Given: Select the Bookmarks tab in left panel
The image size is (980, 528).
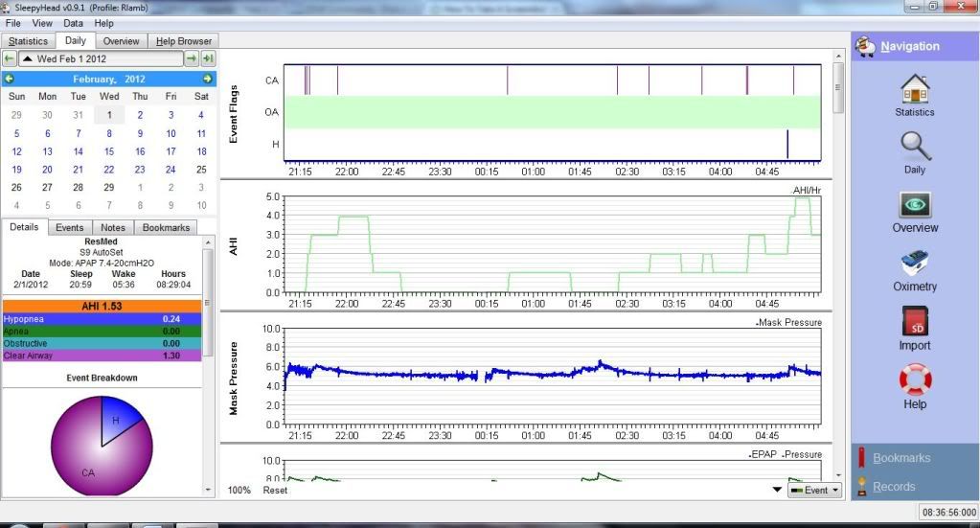Looking at the screenshot, I should pos(166,228).
